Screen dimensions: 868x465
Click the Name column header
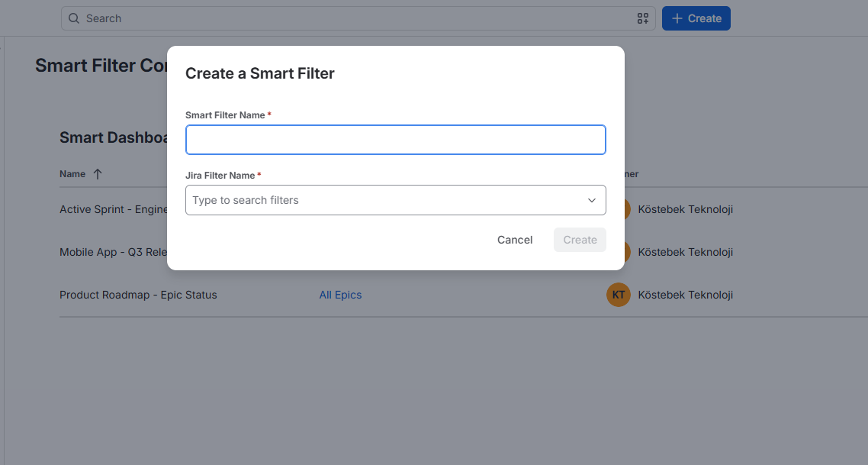[x=72, y=174]
